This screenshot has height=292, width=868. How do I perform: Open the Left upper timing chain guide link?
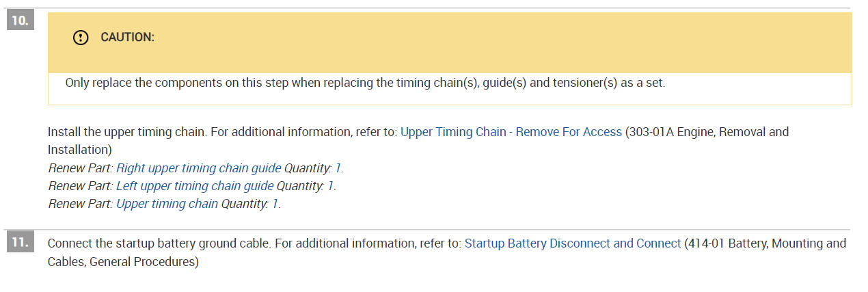pyautogui.click(x=195, y=186)
